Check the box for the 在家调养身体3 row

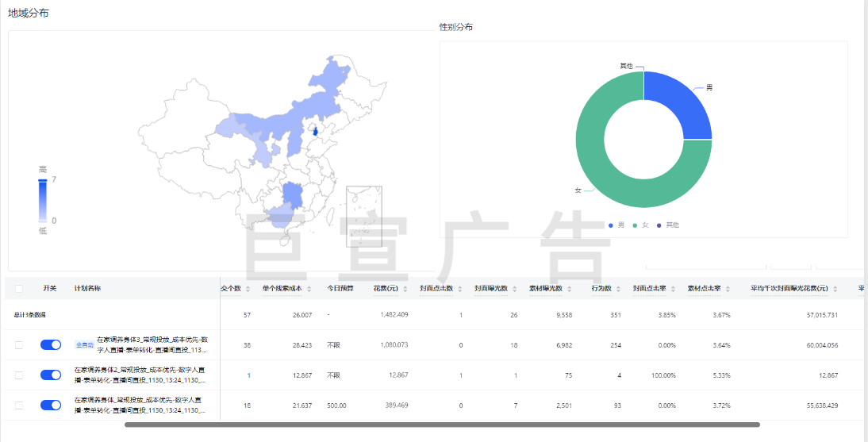(19, 344)
